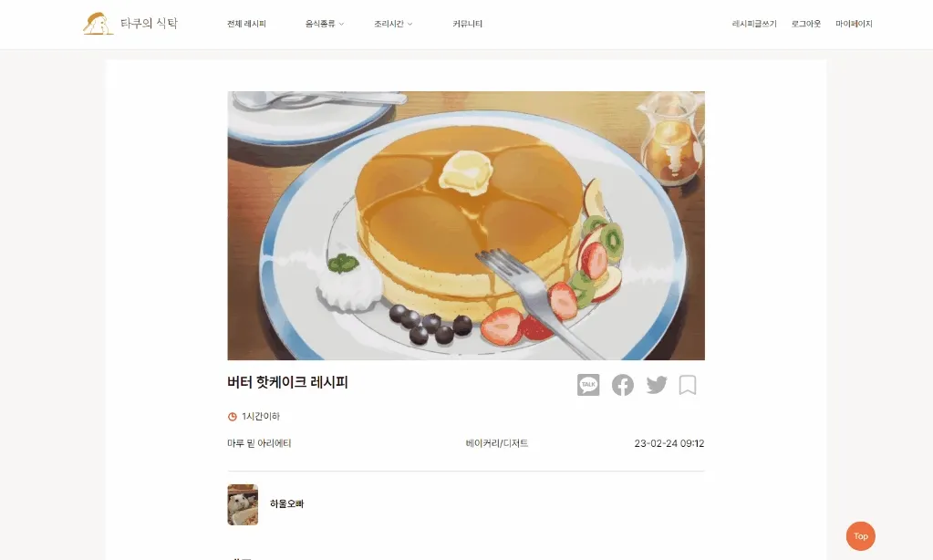Viewport: 933px width, 560px height.
Task: Click the 타쿠의 식탁 site title
Action: 149,23
